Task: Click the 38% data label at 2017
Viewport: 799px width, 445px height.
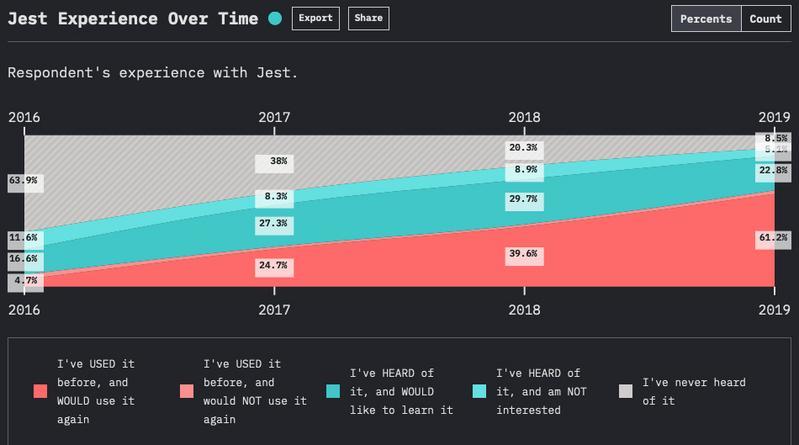Action: click(x=274, y=164)
